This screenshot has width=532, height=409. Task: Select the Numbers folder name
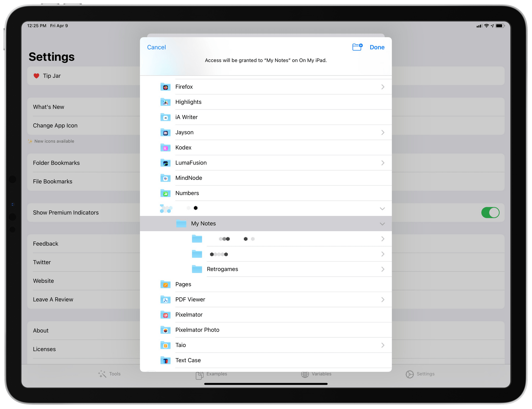(x=187, y=193)
